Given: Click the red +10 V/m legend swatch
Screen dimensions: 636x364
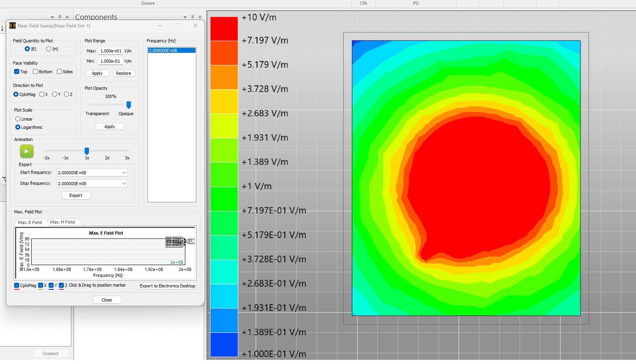Looking at the screenshot, I should [224, 29].
